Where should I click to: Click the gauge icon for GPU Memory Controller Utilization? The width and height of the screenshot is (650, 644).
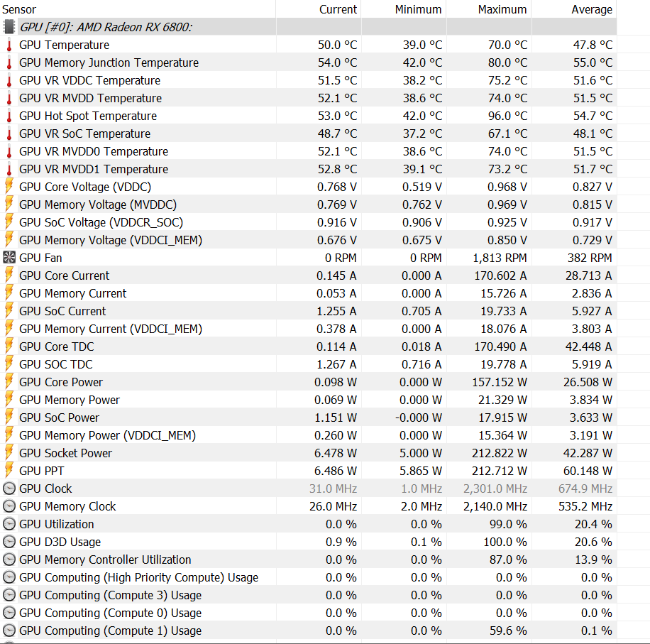[x=9, y=560]
